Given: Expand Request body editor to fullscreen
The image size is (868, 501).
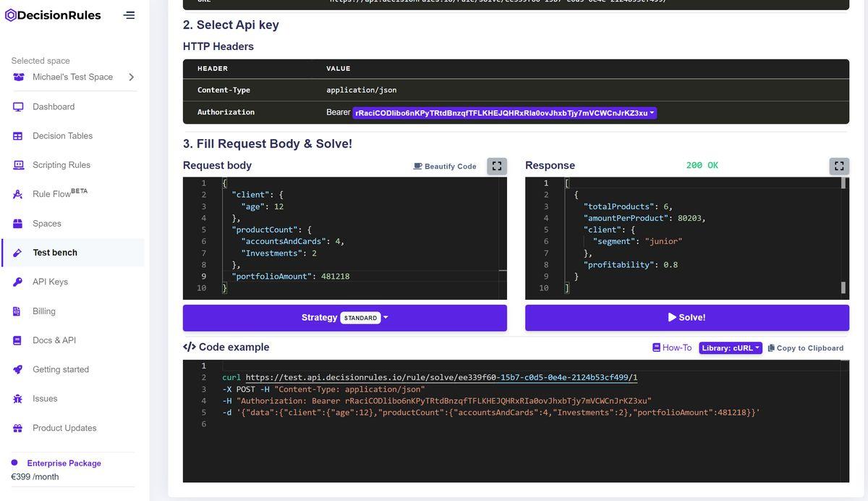Looking at the screenshot, I should tap(496, 166).
